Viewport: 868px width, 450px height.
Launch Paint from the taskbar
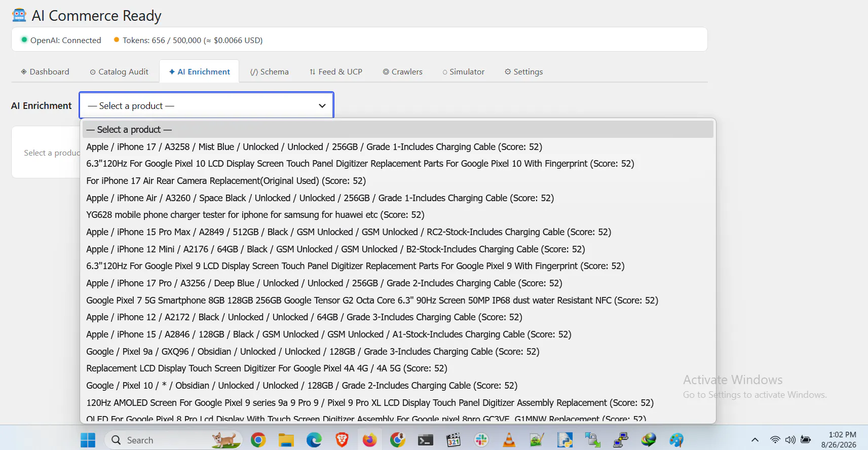676,440
